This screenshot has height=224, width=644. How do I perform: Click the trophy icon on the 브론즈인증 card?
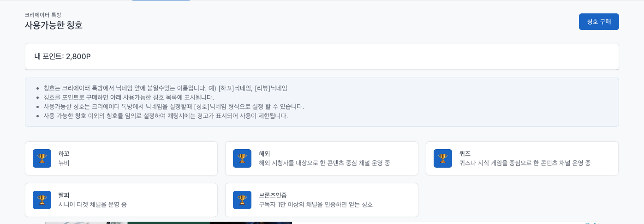point(242,200)
